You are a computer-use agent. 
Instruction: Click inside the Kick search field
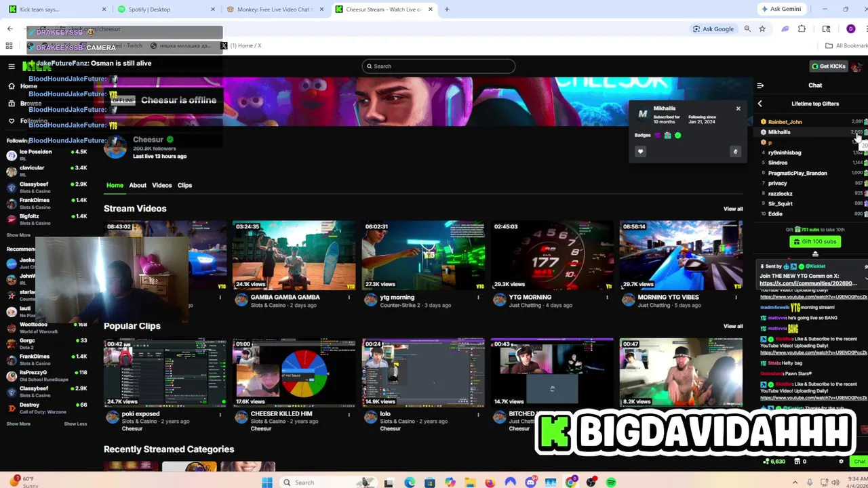pyautogui.click(x=438, y=66)
